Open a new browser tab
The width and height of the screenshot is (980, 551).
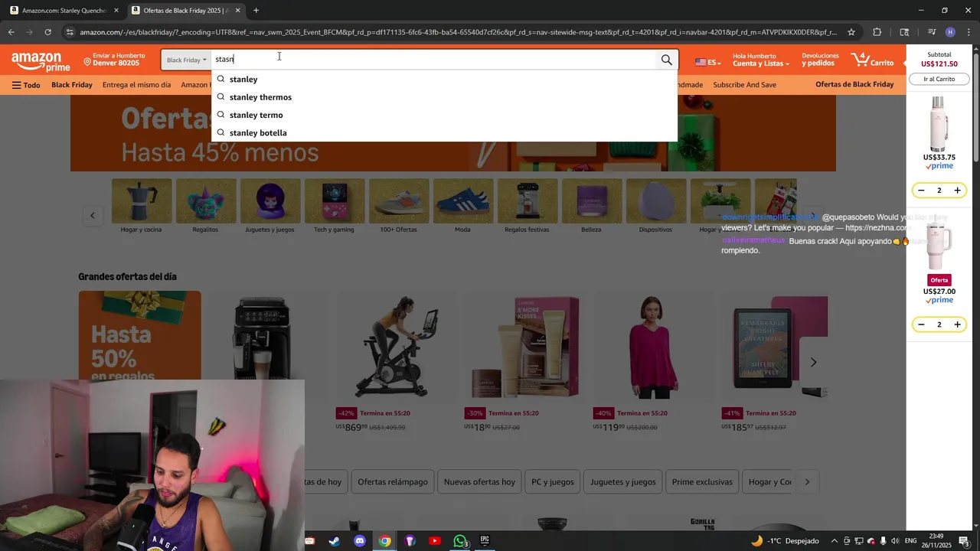256,11
